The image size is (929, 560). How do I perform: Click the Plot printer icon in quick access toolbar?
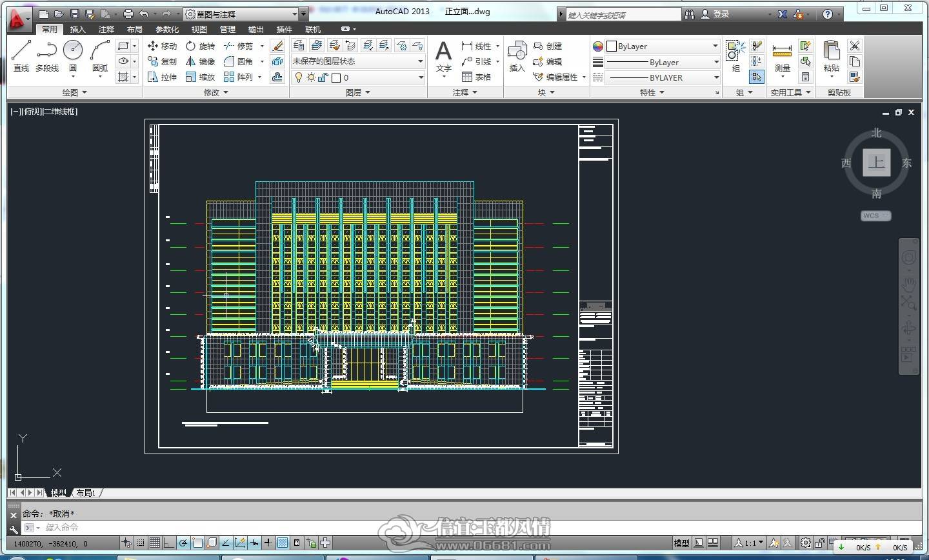click(128, 14)
